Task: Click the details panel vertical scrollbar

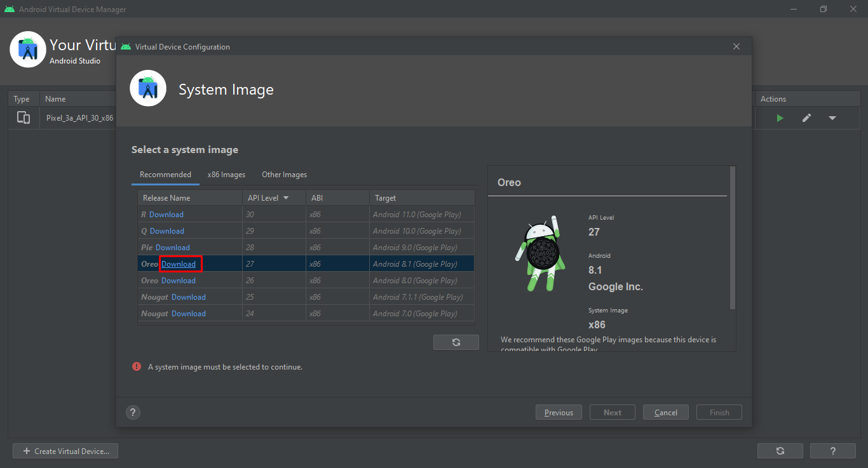Action: [x=733, y=238]
